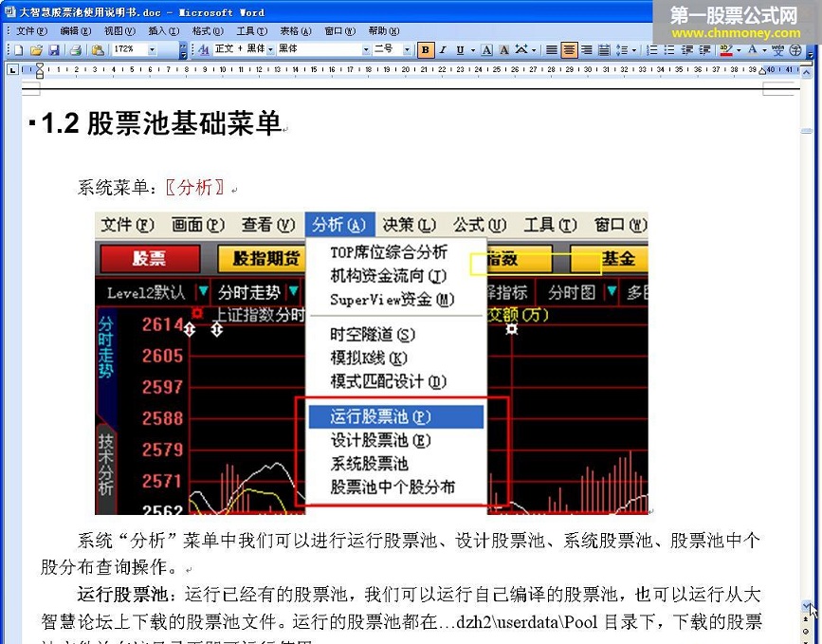Open the 视图(V) menu
The image size is (822, 644).
click(119, 31)
